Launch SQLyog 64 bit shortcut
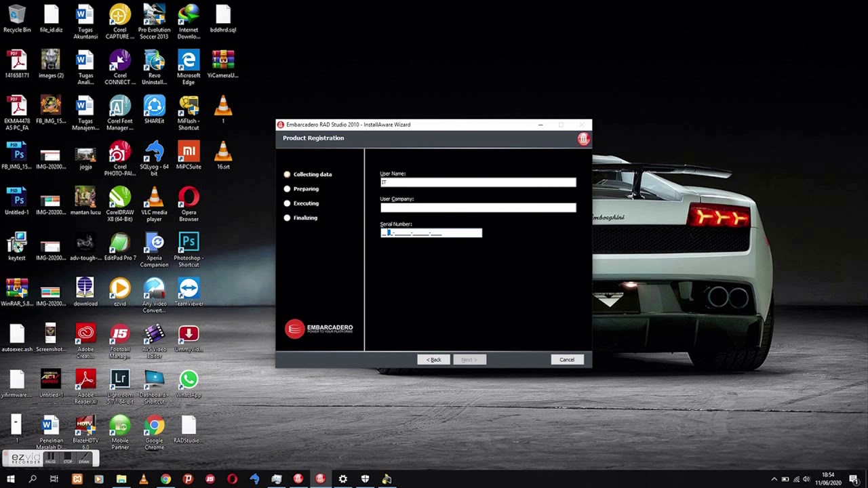The height and width of the screenshot is (488, 868). (x=154, y=158)
